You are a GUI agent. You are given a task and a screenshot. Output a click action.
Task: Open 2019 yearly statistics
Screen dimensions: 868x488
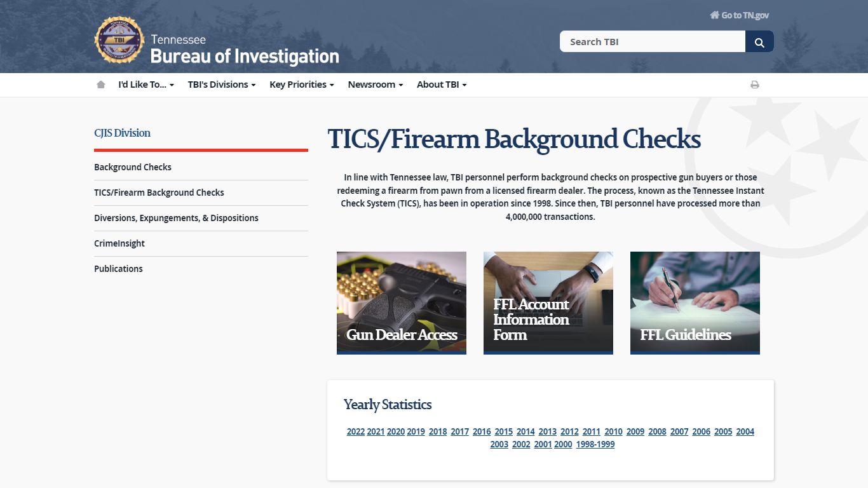416,431
